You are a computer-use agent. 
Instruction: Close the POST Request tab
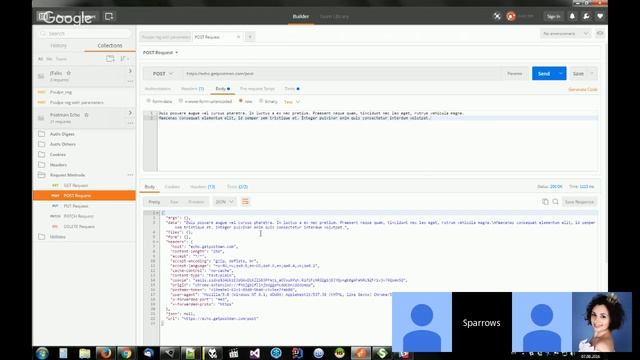(238, 37)
